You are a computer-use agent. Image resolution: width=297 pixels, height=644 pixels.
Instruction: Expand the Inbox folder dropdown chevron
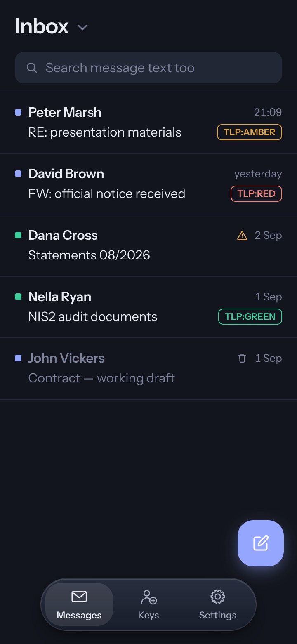click(x=82, y=28)
